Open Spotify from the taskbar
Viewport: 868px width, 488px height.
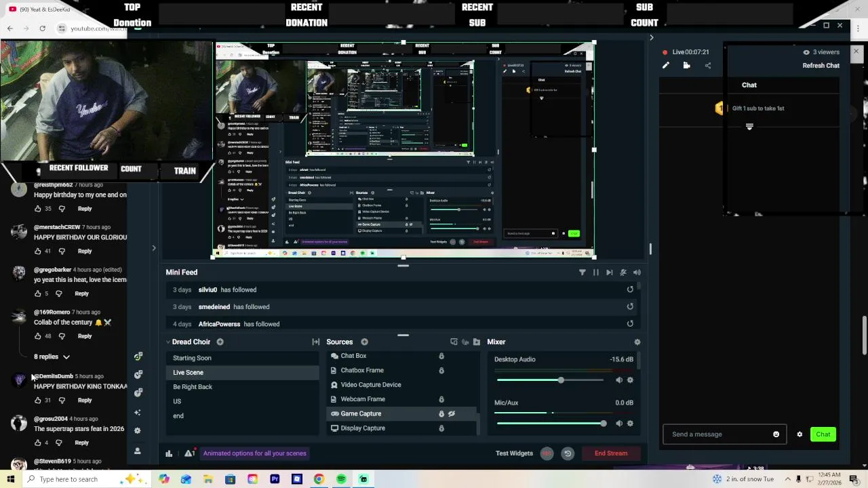click(341, 479)
